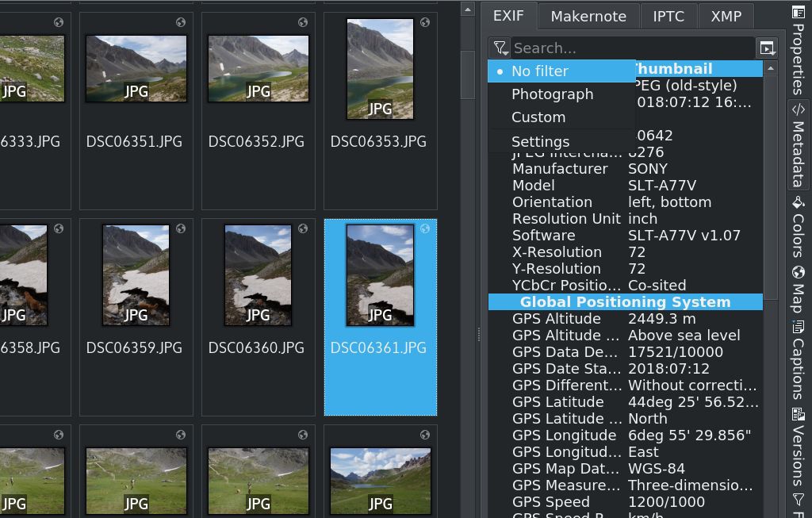Click the selected DSC06361.JPG thumbnail
Image resolution: width=812 pixels, height=518 pixels.
pyautogui.click(x=380, y=275)
